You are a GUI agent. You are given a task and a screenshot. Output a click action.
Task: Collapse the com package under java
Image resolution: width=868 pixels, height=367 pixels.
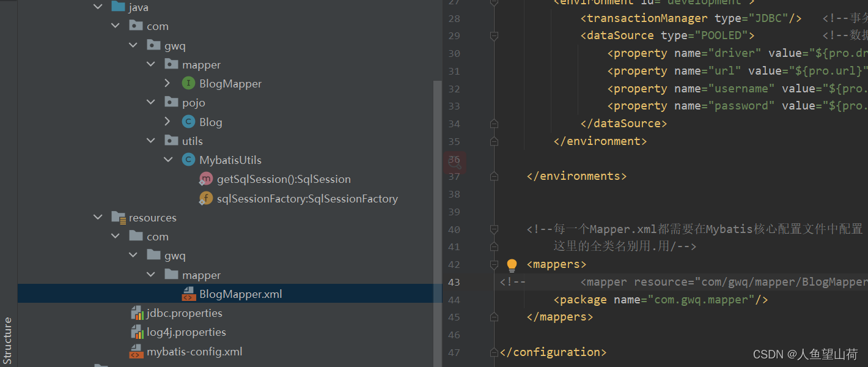pos(116,26)
